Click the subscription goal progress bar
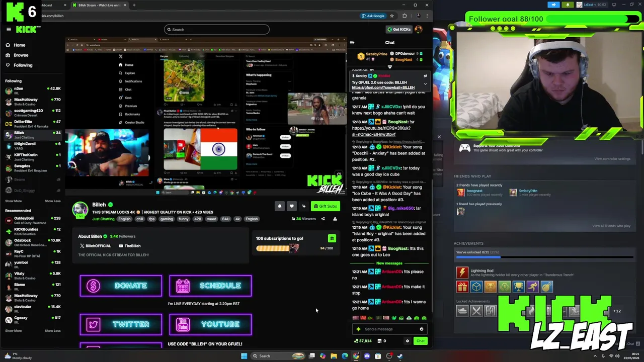The height and width of the screenshot is (362, 644). pos(277,248)
